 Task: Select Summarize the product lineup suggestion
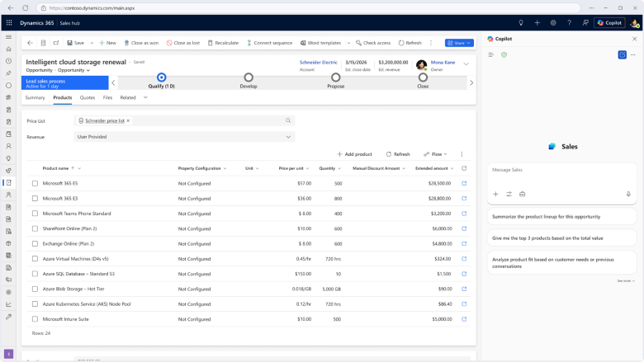point(562,217)
